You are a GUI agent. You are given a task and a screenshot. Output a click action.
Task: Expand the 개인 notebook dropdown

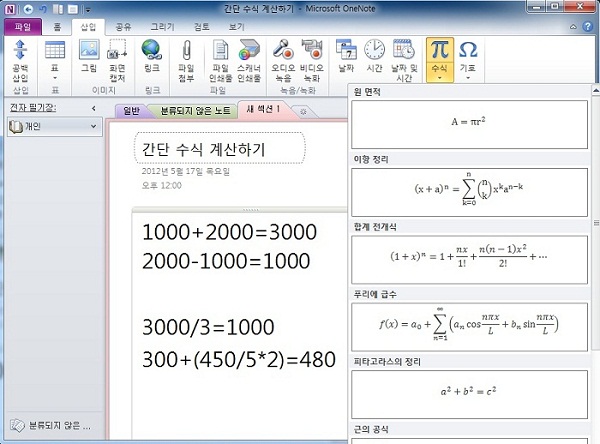point(94,126)
